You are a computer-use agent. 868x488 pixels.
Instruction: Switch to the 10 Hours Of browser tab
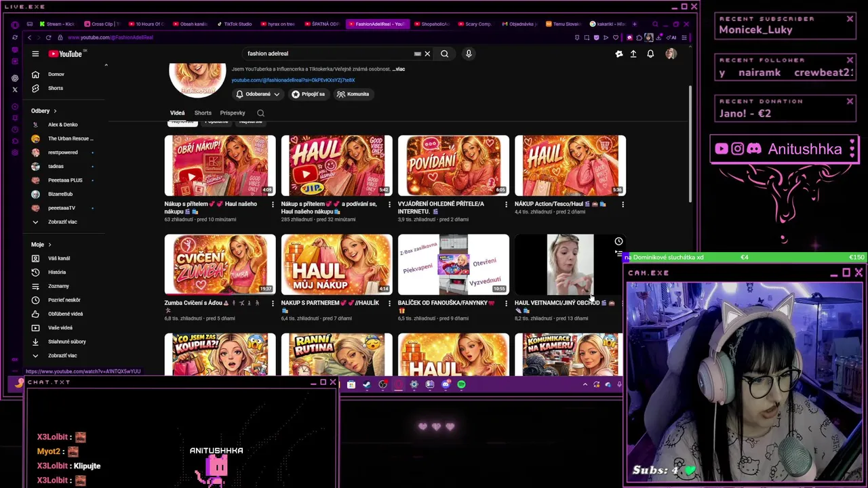click(x=146, y=24)
